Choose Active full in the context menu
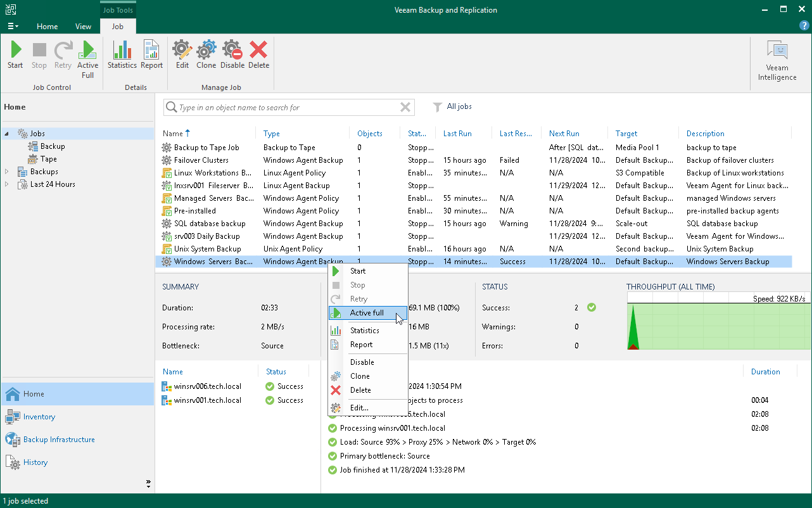This screenshot has height=508, width=812. (367, 313)
